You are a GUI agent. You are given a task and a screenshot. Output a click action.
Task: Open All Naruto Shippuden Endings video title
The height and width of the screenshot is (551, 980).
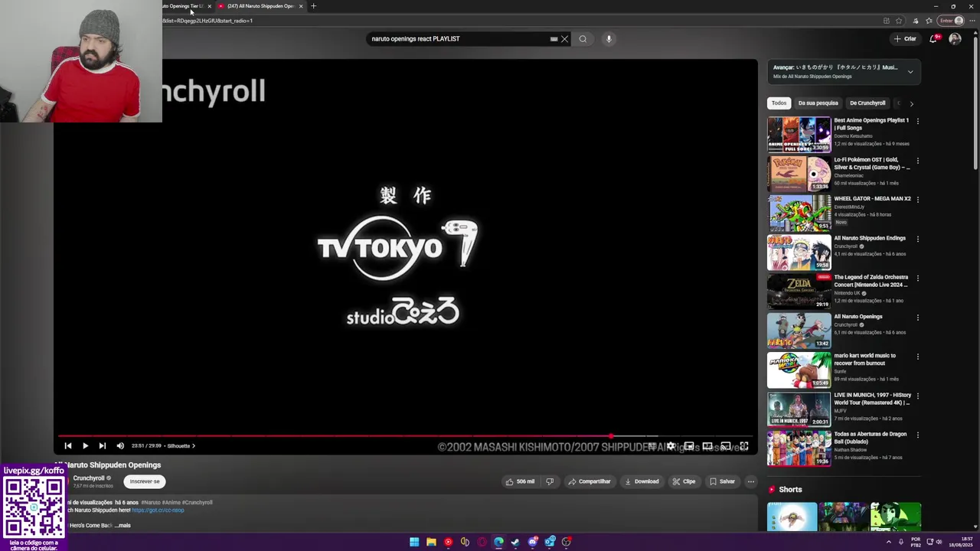pos(870,238)
